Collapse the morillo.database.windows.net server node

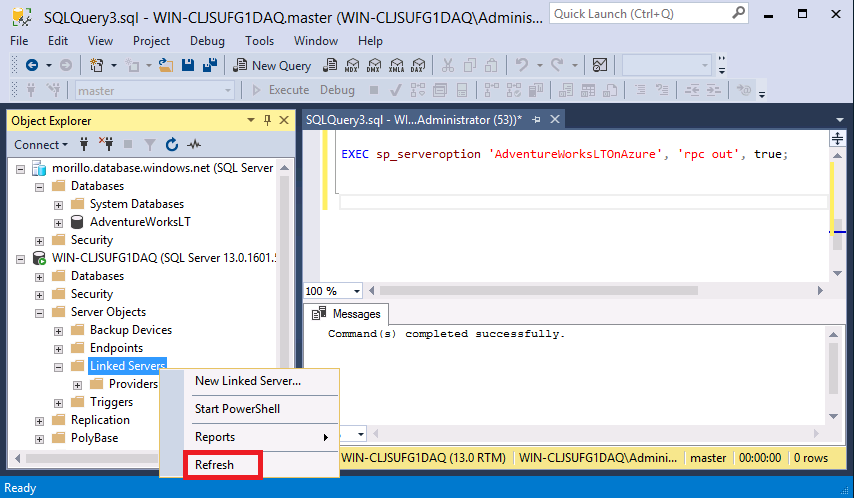pos(20,169)
